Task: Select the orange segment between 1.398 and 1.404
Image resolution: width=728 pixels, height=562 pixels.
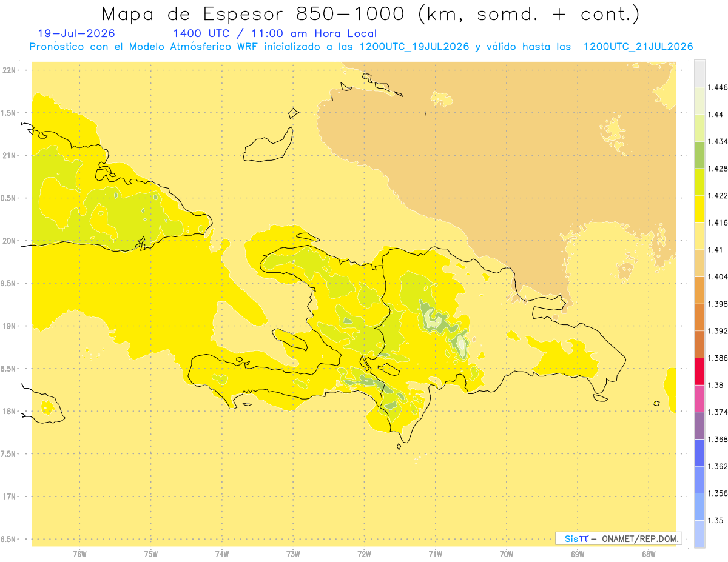Action: pos(699,290)
